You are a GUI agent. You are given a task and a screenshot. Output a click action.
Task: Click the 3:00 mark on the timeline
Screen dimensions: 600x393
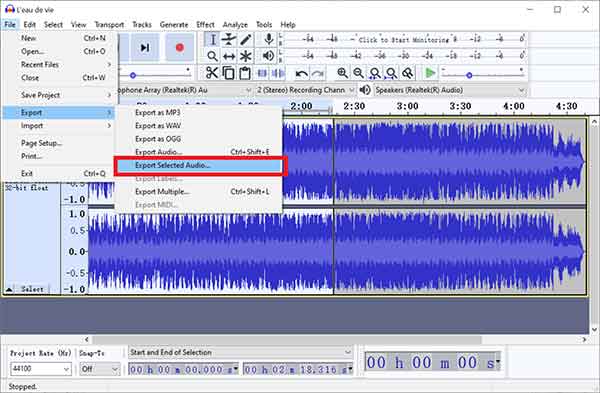tap(407, 106)
